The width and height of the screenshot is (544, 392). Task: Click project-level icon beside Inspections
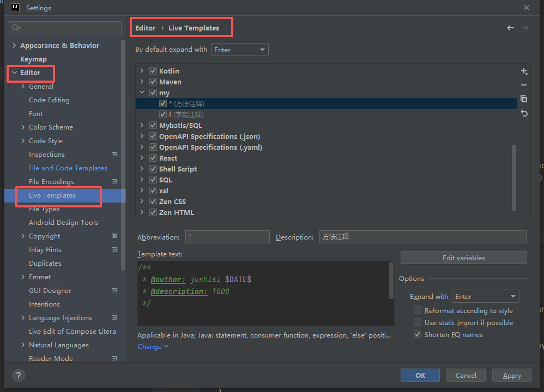click(114, 154)
